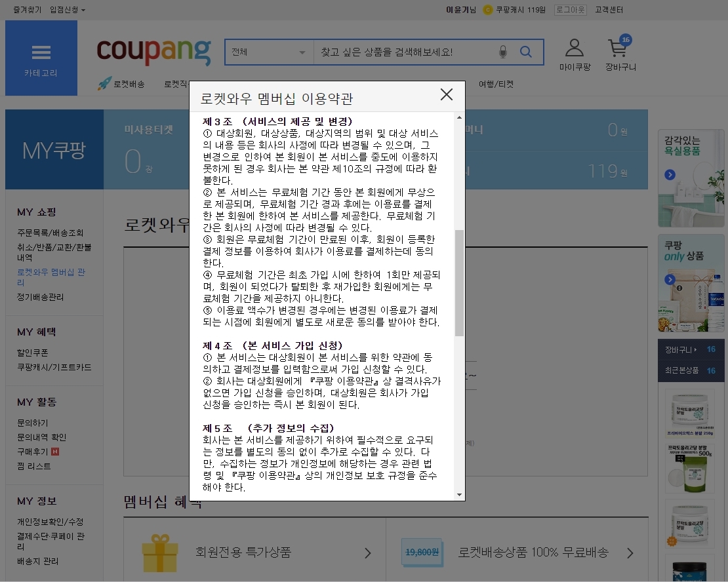
Task: Open the 장바구니 cart icon
Action: coord(619,47)
